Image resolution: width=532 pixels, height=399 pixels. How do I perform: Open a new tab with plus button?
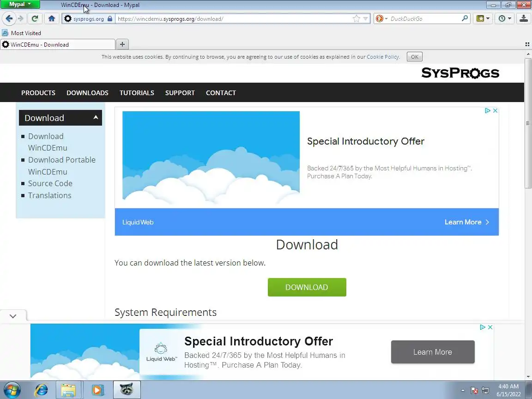(x=122, y=44)
